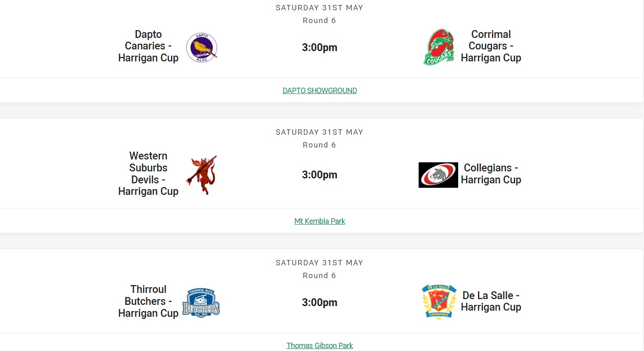Click Western Suburbs Devils - Harrigan Cup name

[x=148, y=174]
